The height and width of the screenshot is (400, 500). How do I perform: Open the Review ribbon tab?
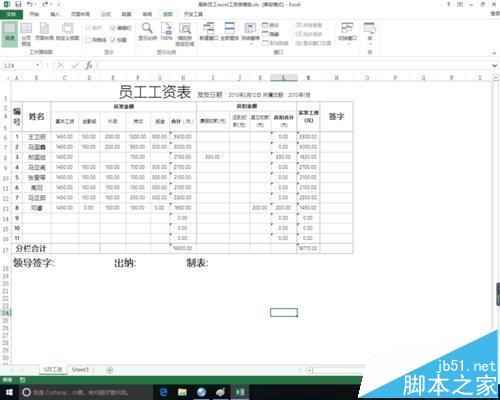click(x=147, y=14)
